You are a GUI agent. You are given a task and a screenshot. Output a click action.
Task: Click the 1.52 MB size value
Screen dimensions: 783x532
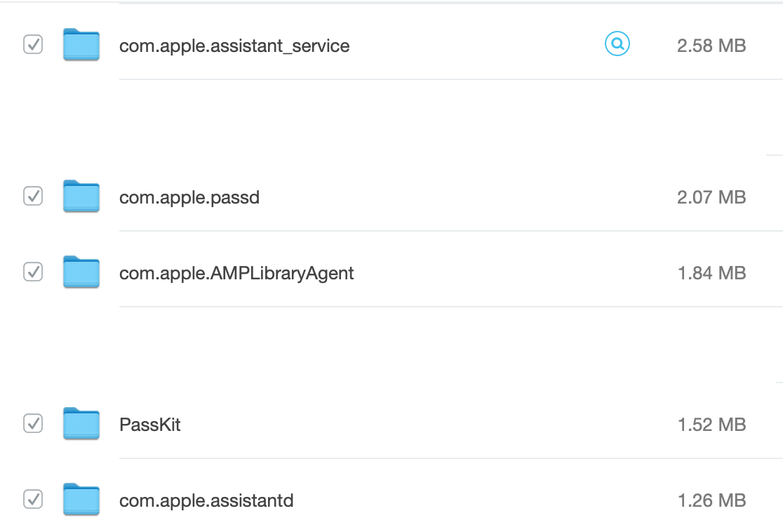[x=711, y=425]
